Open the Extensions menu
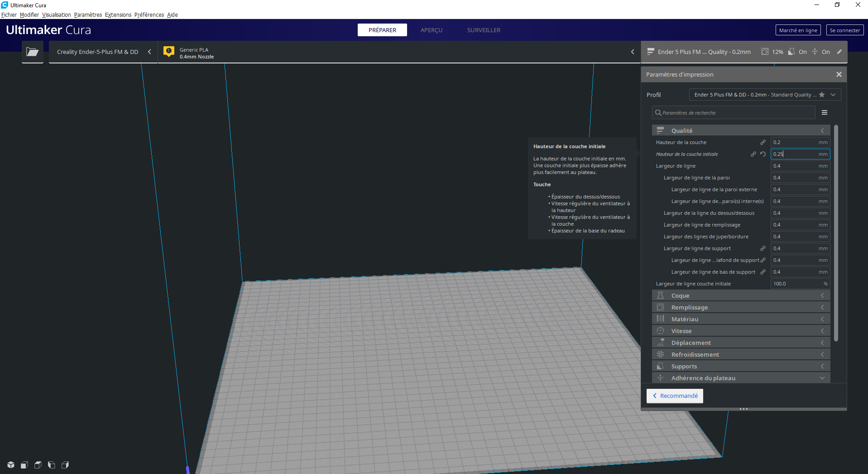Image resolution: width=868 pixels, height=474 pixels. click(x=118, y=15)
